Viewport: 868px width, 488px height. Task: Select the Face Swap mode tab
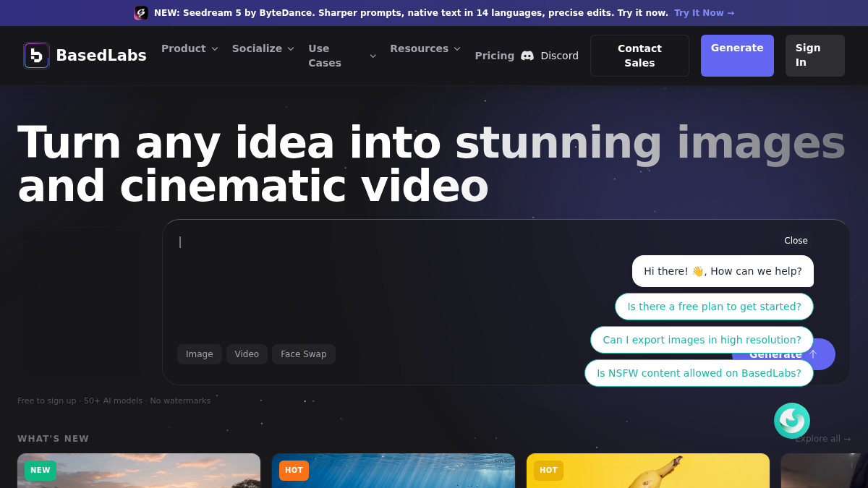pos(304,354)
